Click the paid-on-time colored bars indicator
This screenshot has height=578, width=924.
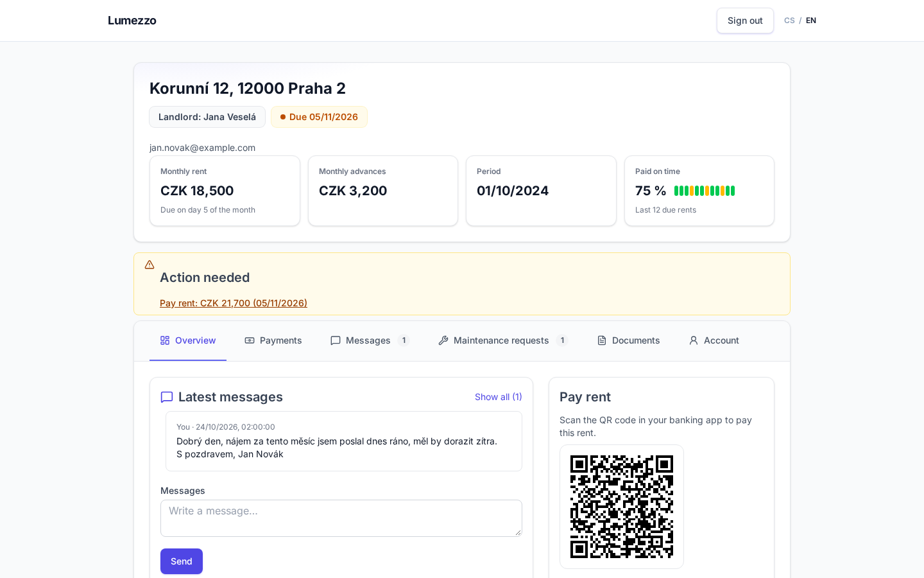705,191
